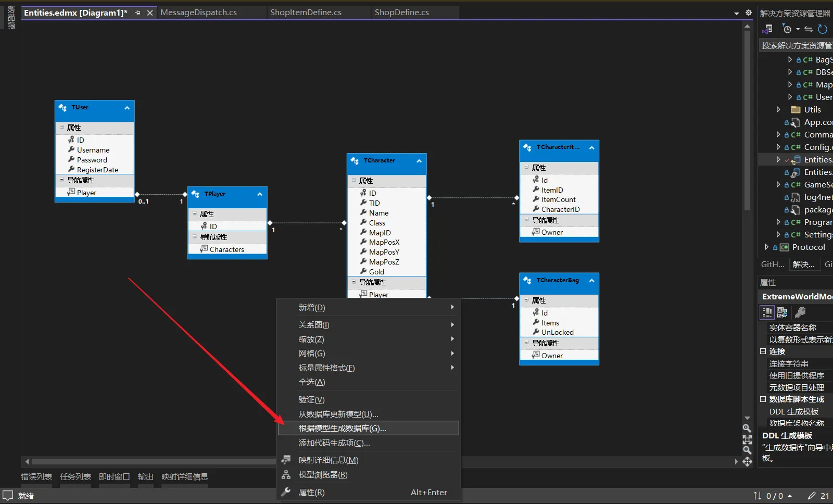Open the diagram pan thumbnail viewer icon
Screen dimensions: 833x504
coord(747,462)
